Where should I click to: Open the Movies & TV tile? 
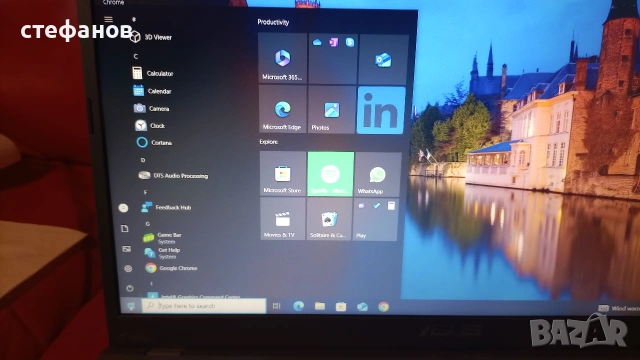[282, 218]
